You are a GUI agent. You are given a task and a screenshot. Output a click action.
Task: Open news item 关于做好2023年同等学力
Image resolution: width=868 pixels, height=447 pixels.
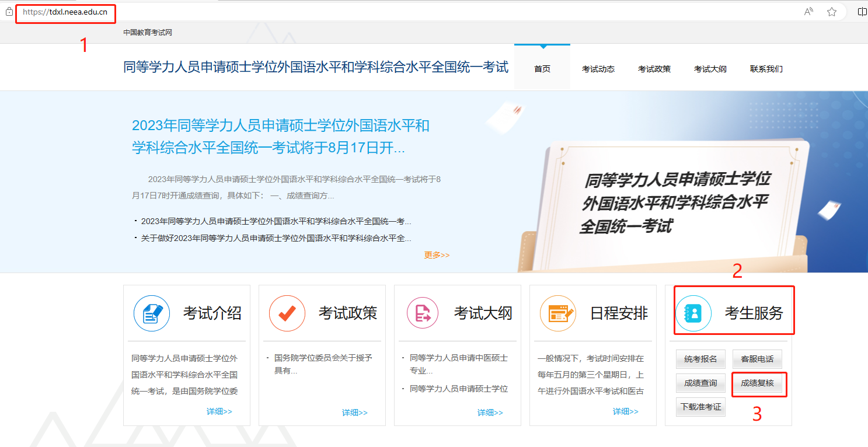[x=276, y=238]
